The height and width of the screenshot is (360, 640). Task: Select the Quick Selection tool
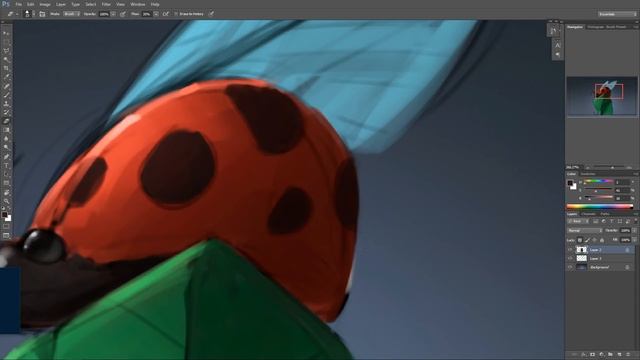click(6, 60)
